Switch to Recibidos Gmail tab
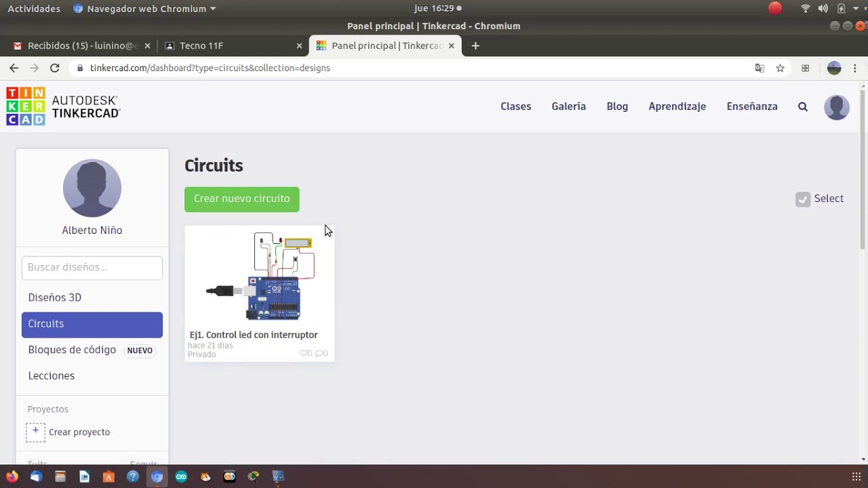This screenshot has width=868, height=488. [80, 45]
